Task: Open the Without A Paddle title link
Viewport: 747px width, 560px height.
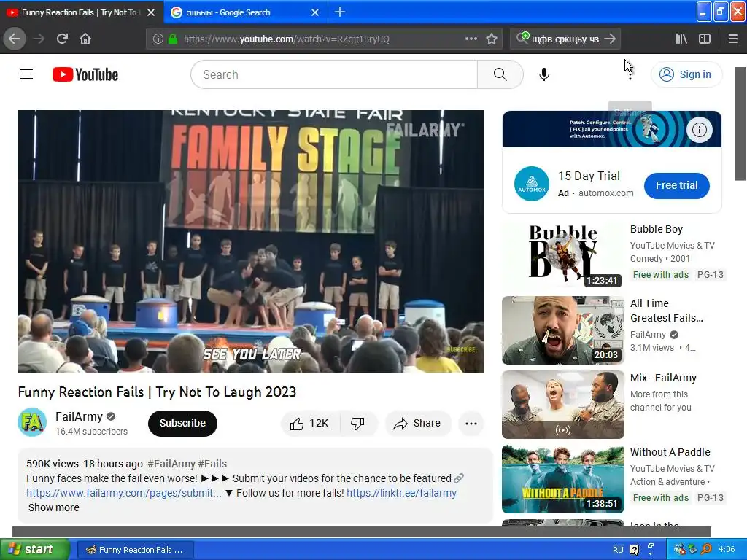Action: (670, 452)
